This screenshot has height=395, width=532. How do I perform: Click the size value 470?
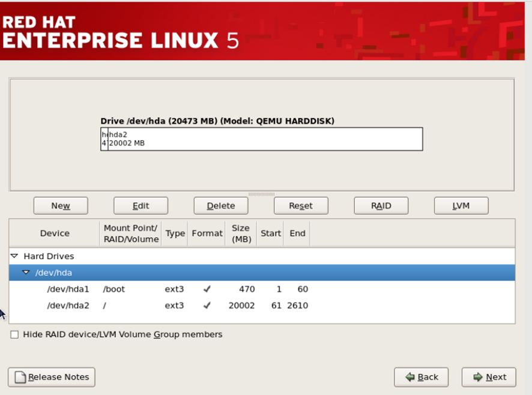pyautogui.click(x=247, y=289)
